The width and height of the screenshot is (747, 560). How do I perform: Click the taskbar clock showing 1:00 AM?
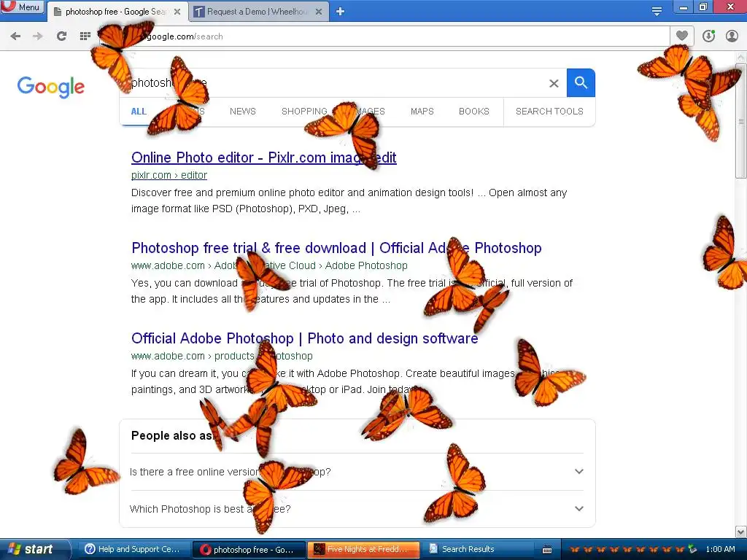pyautogui.click(x=720, y=549)
